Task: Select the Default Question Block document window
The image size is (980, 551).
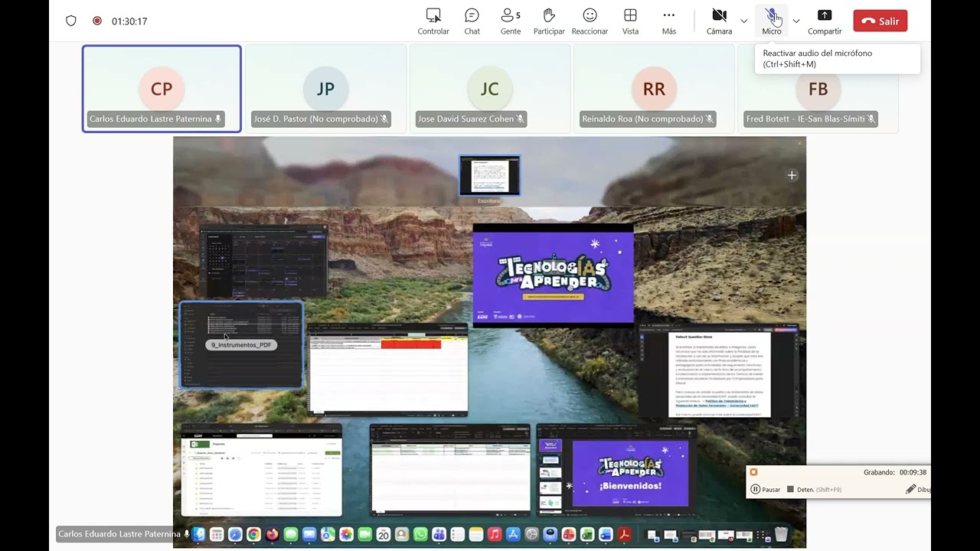Action: (x=718, y=372)
